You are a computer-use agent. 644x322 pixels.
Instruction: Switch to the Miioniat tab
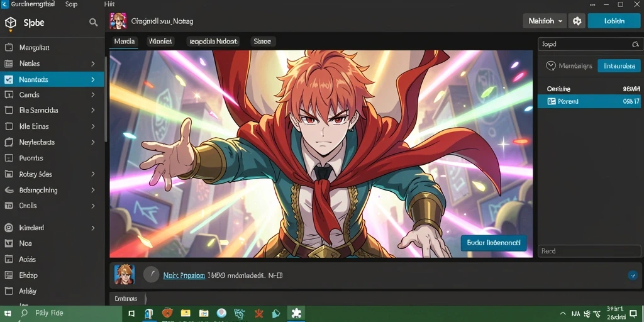click(161, 41)
